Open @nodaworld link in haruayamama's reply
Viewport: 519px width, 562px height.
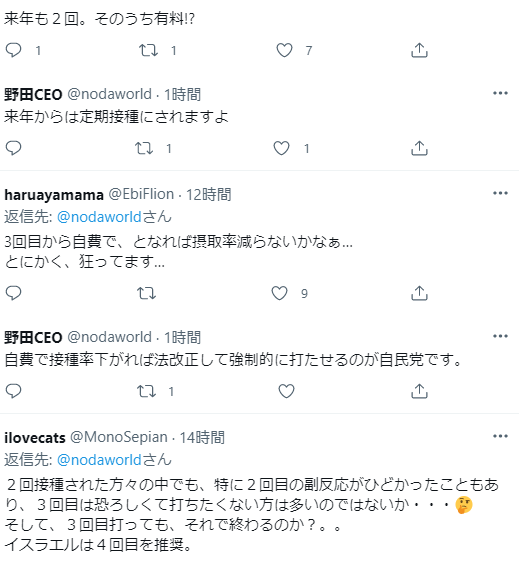click(99, 217)
